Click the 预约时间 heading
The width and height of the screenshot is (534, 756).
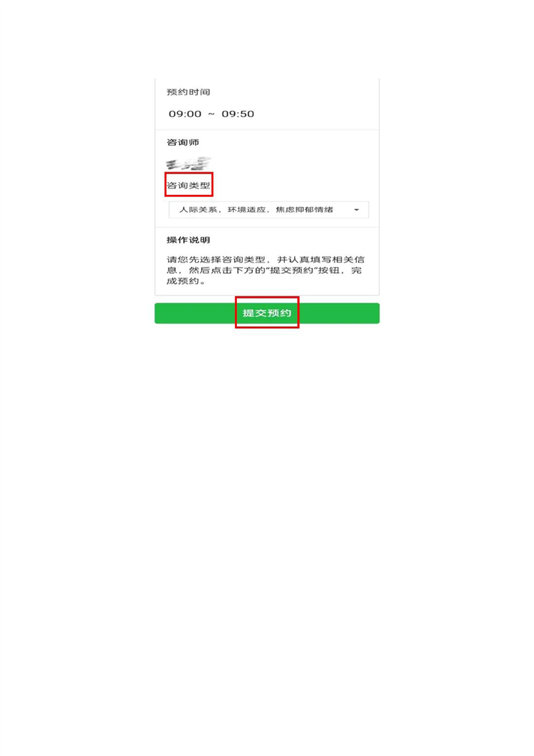[x=189, y=92]
